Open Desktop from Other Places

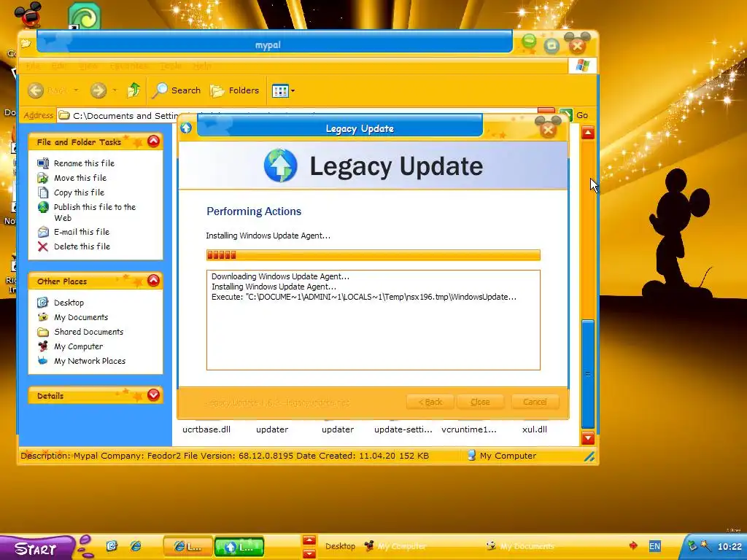[69, 303]
